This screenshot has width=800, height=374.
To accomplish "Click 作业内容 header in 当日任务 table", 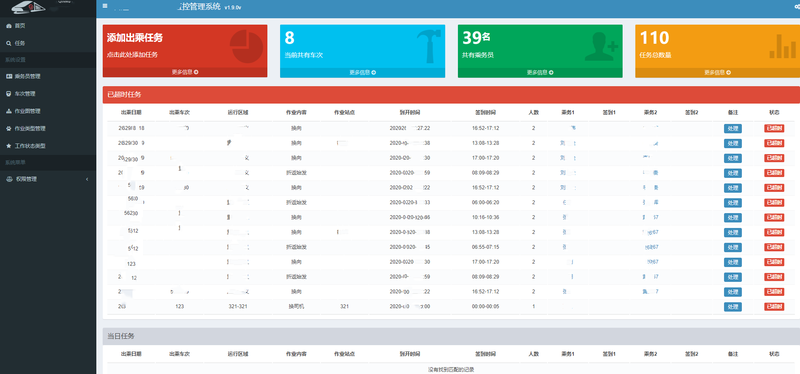I will coord(296,354).
